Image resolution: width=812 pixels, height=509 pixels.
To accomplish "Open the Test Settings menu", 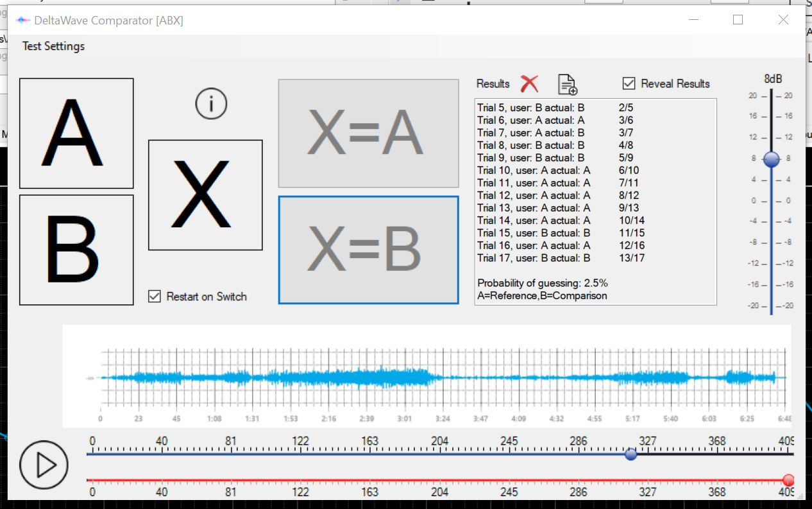I will 53,46.
